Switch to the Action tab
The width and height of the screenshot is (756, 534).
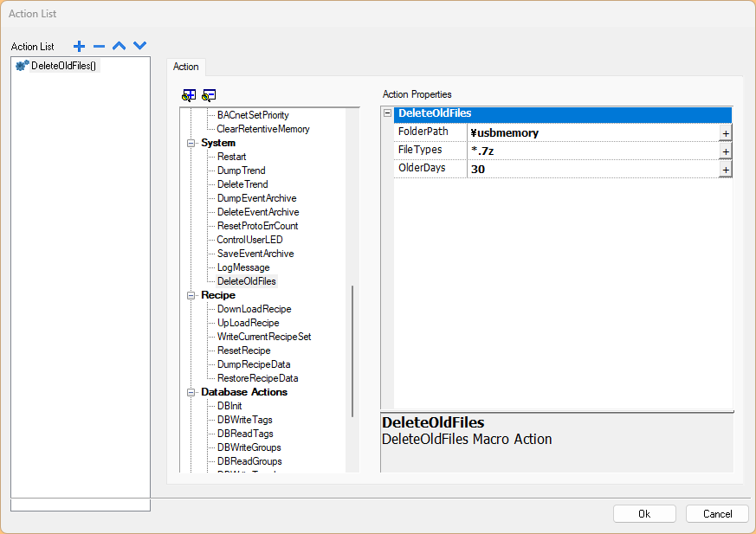[x=186, y=67]
